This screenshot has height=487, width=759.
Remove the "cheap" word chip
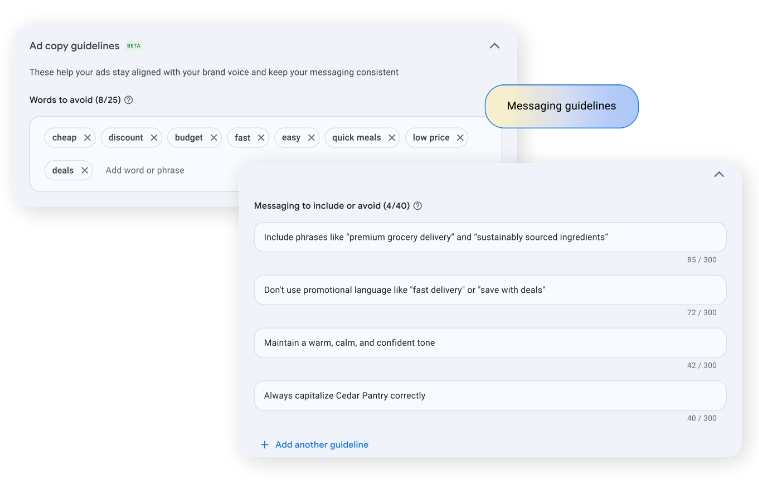pyautogui.click(x=87, y=138)
